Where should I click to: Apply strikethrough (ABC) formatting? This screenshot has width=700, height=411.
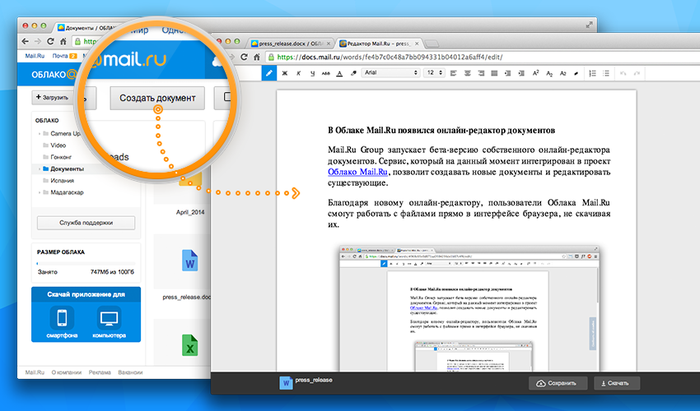(326, 73)
